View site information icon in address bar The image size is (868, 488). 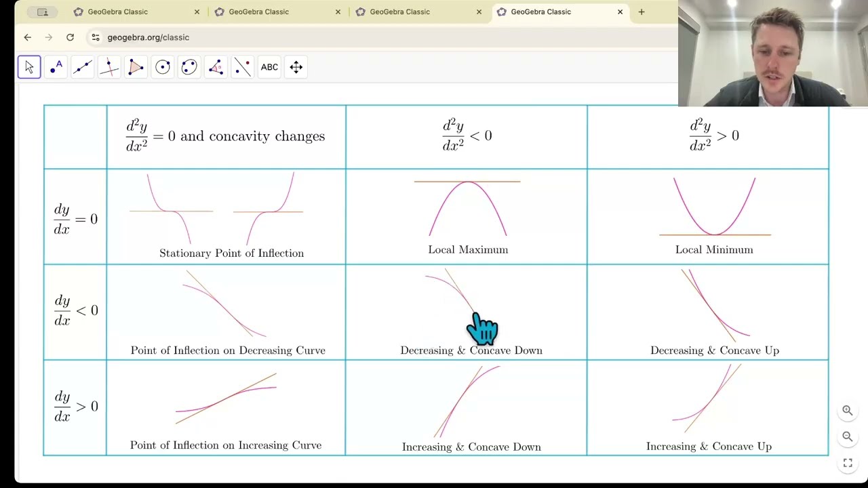click(96, 37)
